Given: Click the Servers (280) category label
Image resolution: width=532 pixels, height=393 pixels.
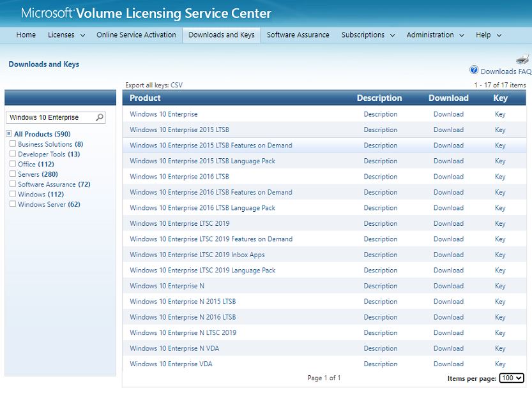Looking at the screenshot, I should pyautogui.click(x=38, y=174).
